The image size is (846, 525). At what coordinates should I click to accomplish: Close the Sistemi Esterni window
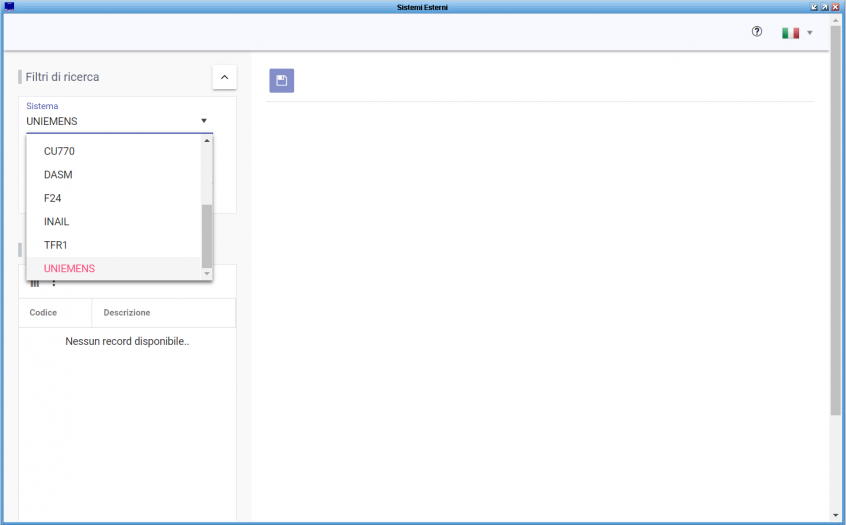836,7
